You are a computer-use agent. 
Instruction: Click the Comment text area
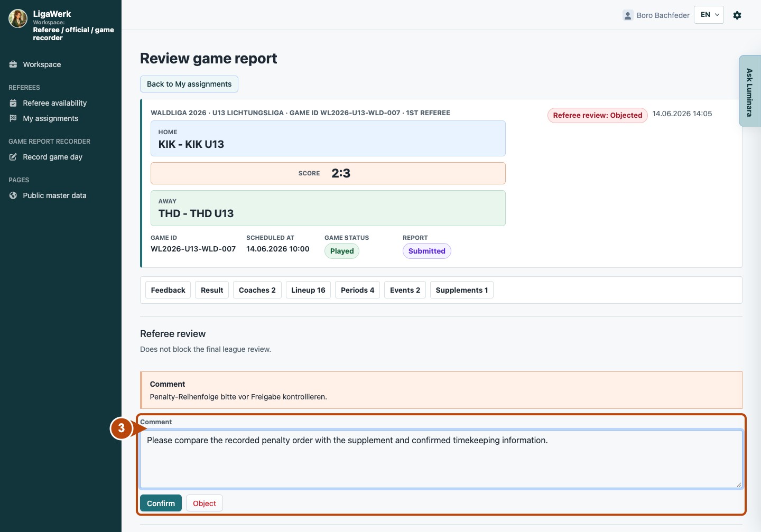tap(441, 459)
